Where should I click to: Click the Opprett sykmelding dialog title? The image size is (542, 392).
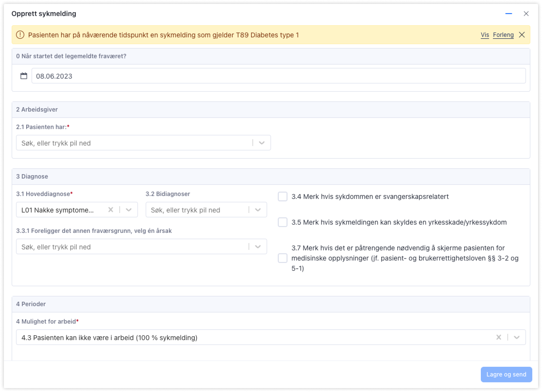pos(44,14)
